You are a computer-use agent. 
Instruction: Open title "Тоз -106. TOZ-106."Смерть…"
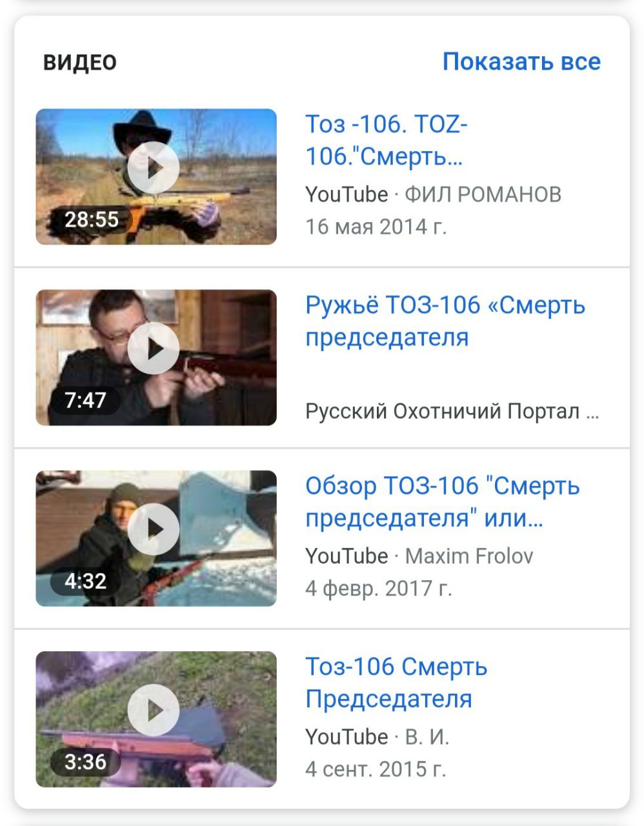[x=386, y=140]
